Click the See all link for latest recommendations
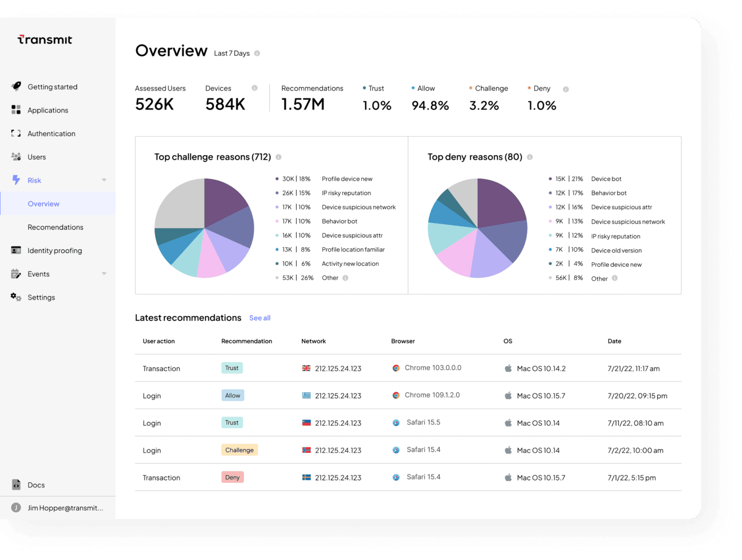 259,318
